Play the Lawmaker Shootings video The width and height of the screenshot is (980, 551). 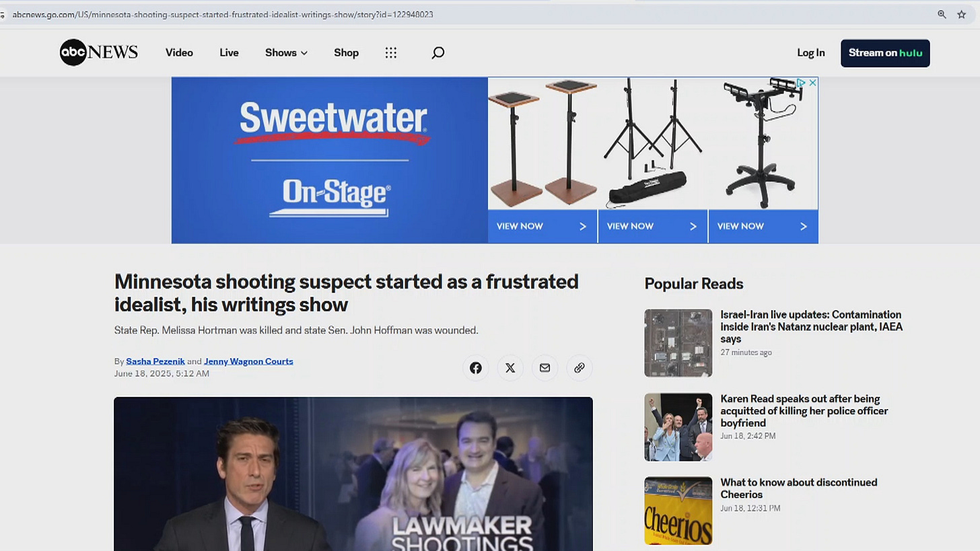coord(353,474)
